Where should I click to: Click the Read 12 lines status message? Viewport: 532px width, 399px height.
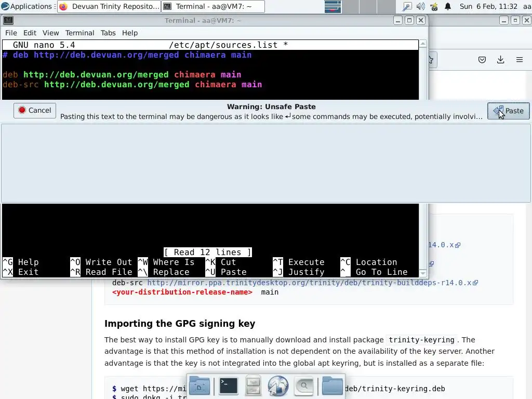208,252
